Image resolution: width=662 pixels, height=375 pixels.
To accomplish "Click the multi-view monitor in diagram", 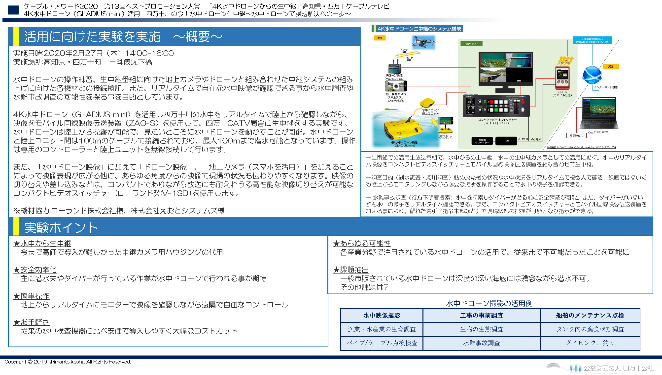I will click(x=506, y=72).
